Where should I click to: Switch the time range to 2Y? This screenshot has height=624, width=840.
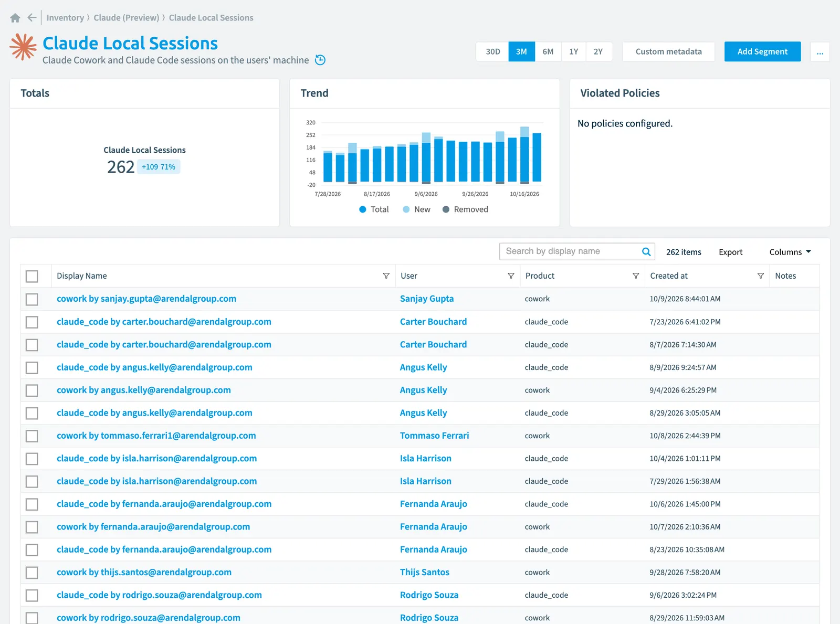(x=598, y=51)
